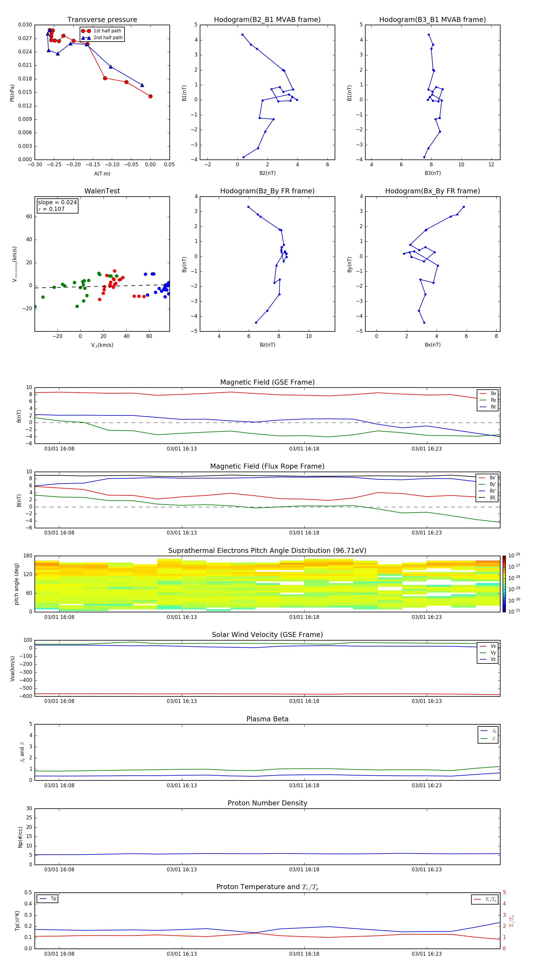Click the '10^-26' colorbar tick label
Image resolution: width=535 pixels, height=980 pixels.
click(x=514, y=555)
